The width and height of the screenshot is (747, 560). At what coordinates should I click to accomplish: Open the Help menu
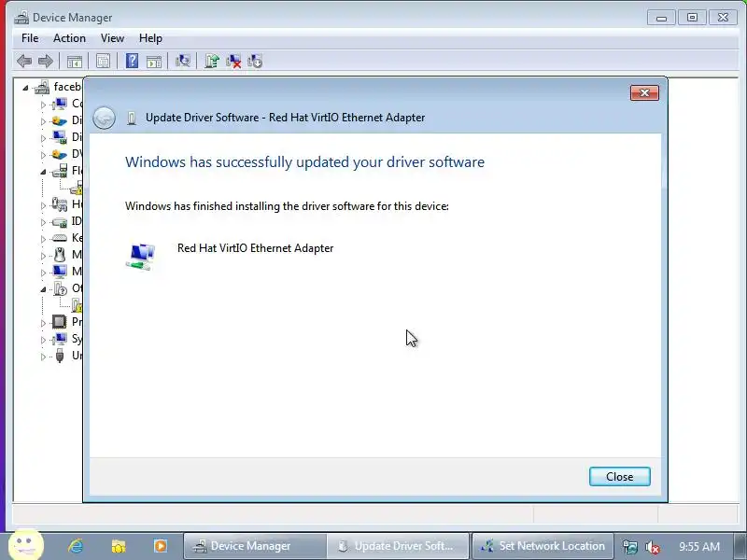click(x=150, y=38)
